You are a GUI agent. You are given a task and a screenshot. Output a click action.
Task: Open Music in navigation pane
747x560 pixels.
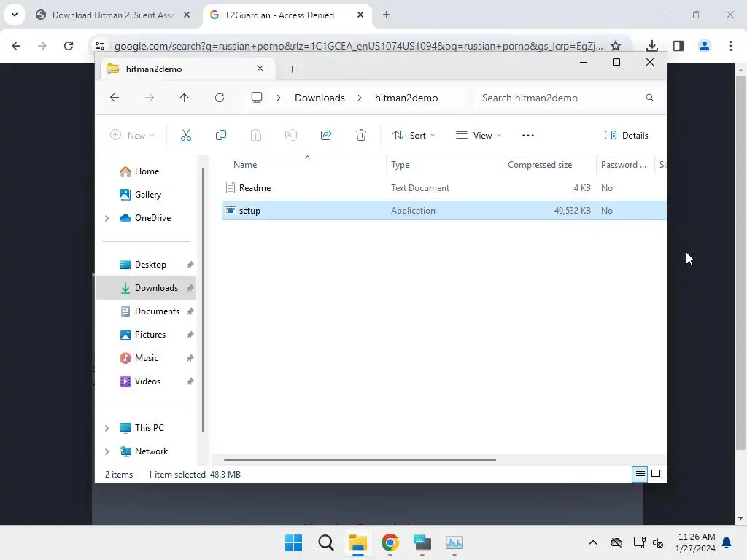[146, 358]
